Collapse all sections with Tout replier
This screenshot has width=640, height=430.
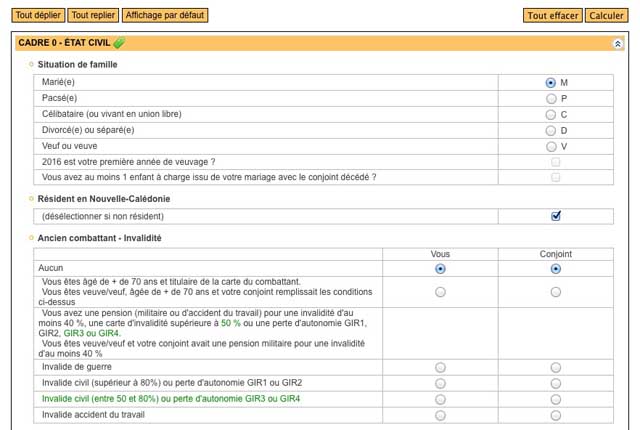point(93,16)
